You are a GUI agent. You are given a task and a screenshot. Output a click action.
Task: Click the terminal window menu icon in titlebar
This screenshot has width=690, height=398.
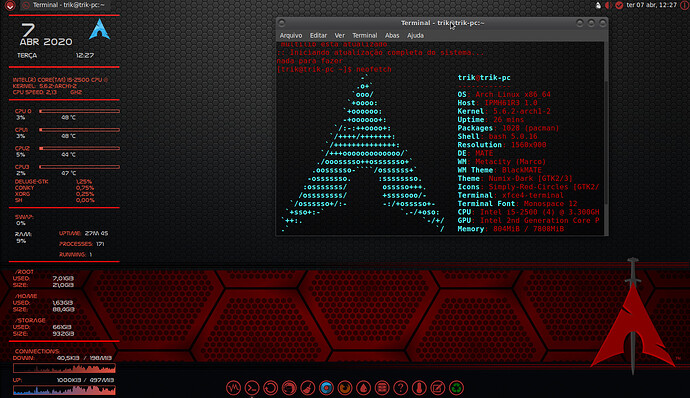tap(282, 22)
